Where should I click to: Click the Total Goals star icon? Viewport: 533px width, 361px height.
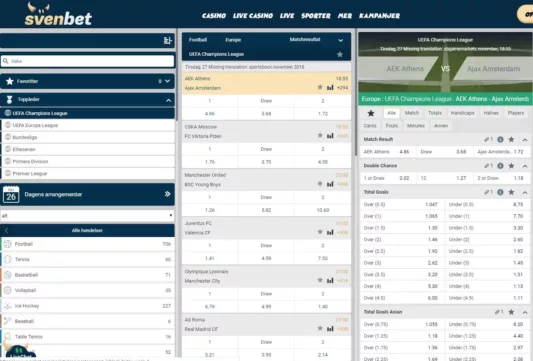511,192
